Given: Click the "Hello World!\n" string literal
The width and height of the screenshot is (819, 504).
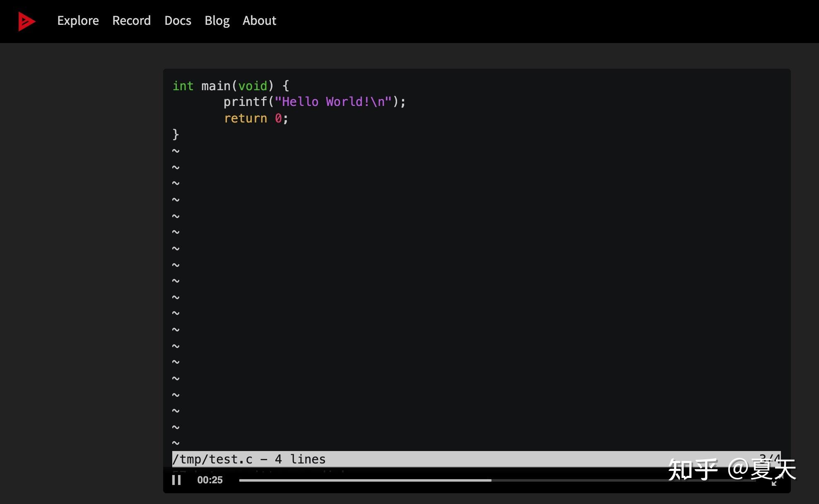Looking at the screenshot, I should tap(333, 102).
